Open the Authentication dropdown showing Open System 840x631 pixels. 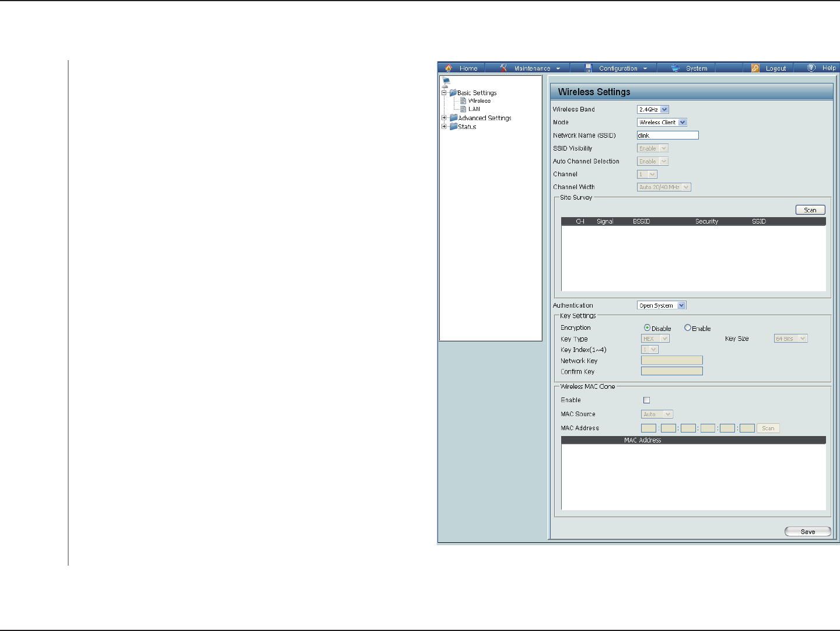click(661, 305)
